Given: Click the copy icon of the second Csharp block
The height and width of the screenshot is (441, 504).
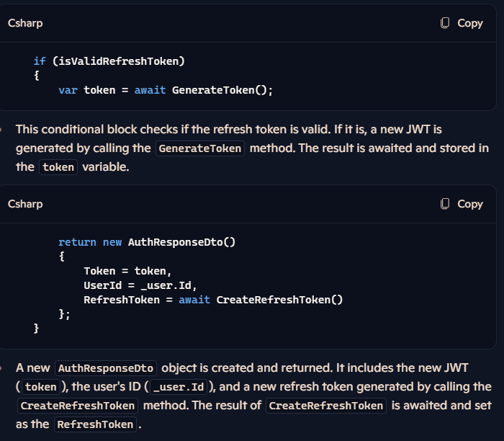Looking at the screenshot, I should click(445, 204).
